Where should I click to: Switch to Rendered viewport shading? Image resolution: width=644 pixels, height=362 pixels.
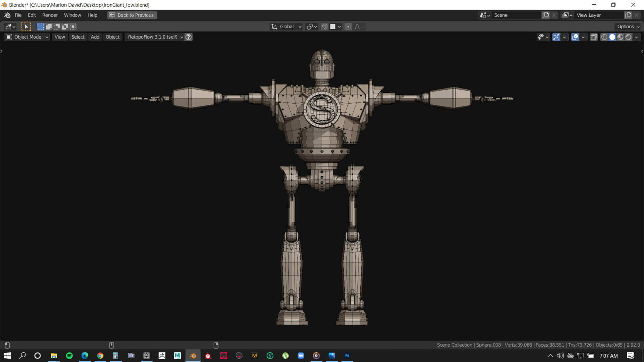click(x=629, y=37)
